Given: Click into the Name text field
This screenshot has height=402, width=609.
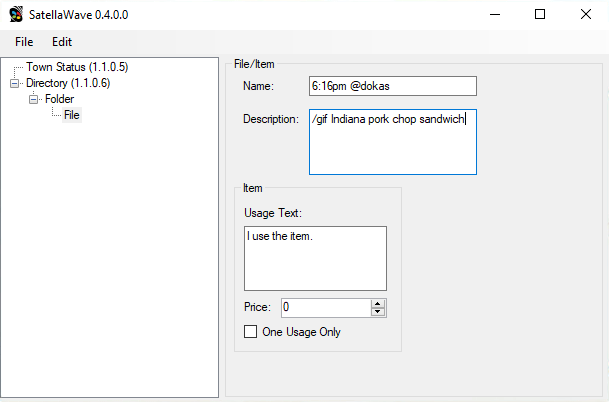Looking at the screenshot, I should (x=392, y=86).
